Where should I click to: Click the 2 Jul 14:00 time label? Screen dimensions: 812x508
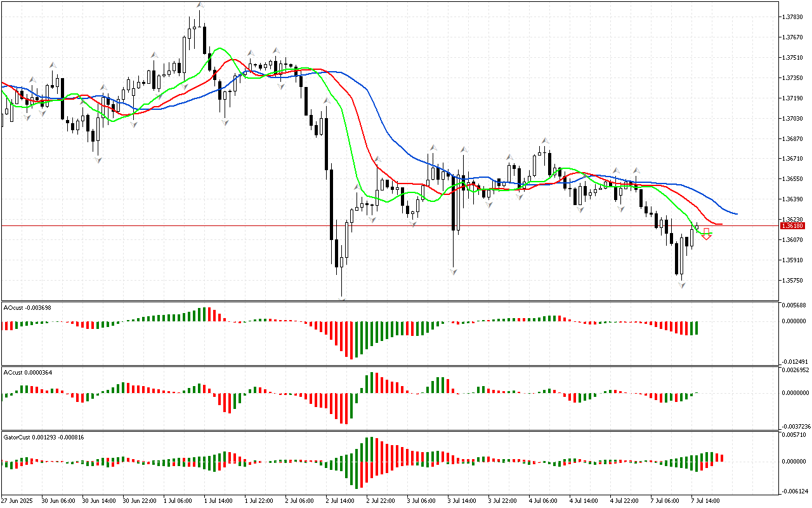coord(340,500)
